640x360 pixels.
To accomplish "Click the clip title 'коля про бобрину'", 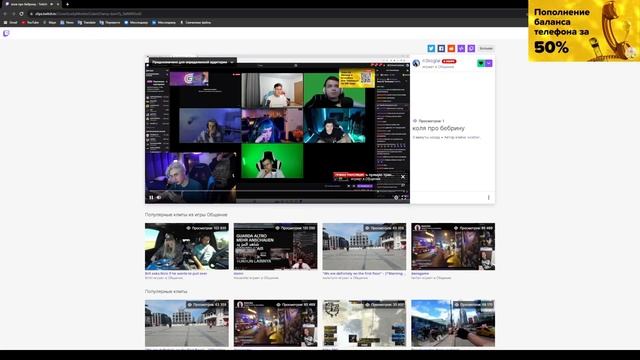I will (438, 128).
